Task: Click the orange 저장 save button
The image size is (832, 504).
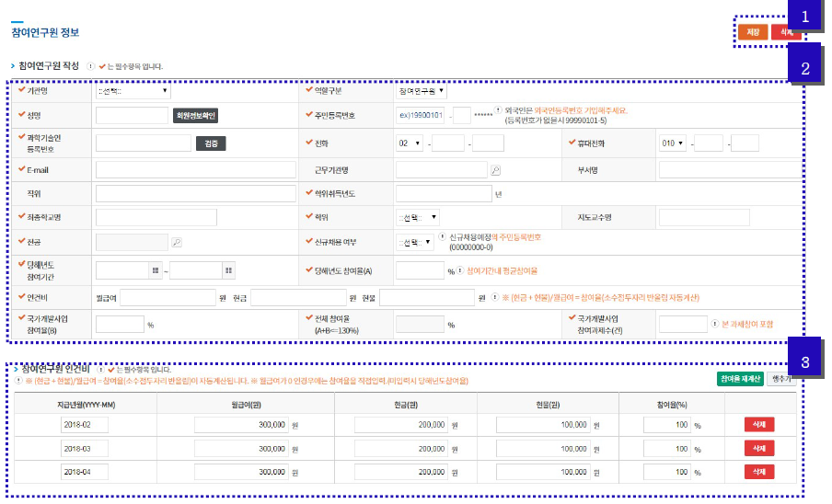Action: (x=753, y=32)
